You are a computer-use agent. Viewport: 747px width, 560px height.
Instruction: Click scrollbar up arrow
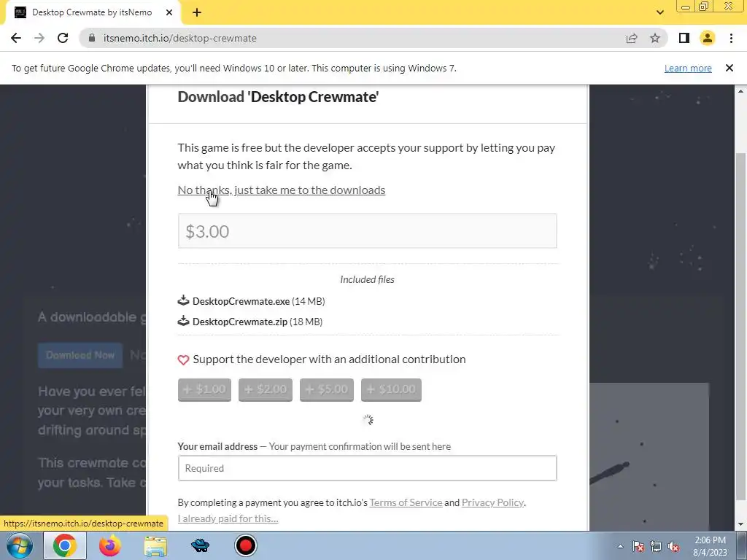[741, 90]
